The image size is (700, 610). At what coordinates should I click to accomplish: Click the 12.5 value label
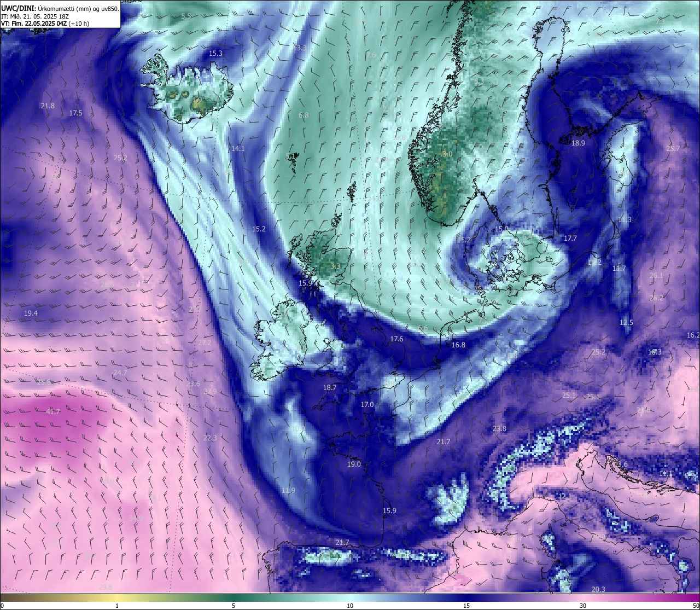pos(626,322)
